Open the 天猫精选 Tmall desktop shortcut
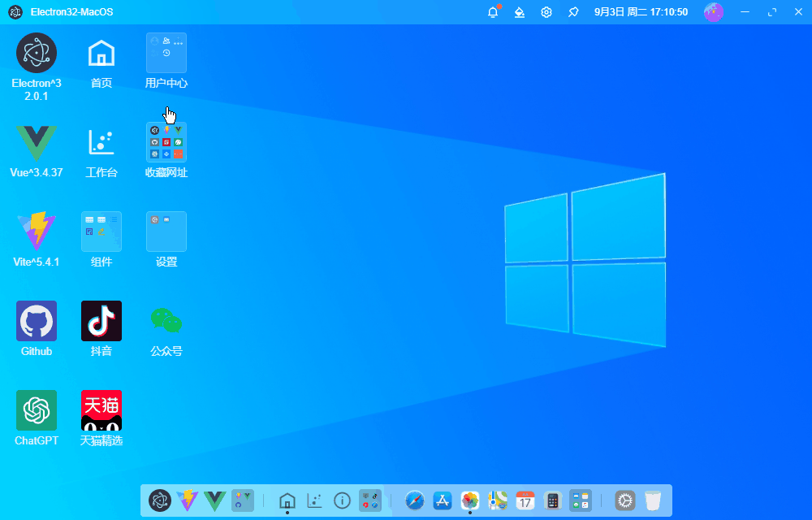Viewport: 812px width, 520px height. (101, 410)
